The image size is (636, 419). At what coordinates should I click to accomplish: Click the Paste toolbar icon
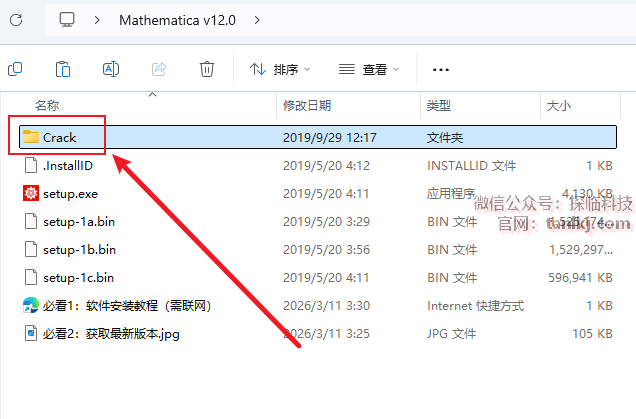point(63,69)
